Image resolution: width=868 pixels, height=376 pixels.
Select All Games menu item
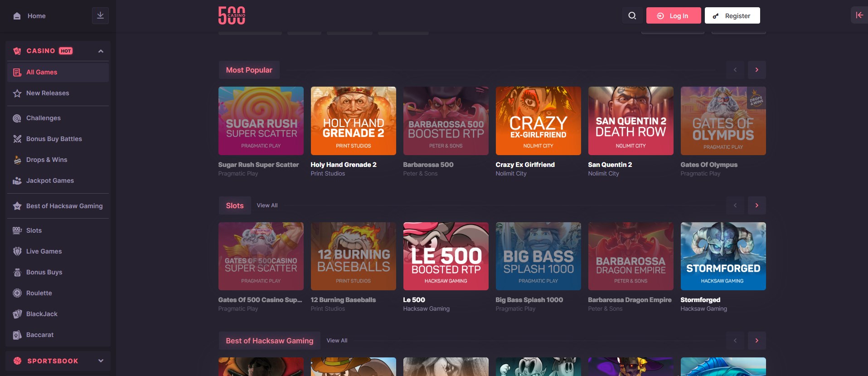pos(58,72)
